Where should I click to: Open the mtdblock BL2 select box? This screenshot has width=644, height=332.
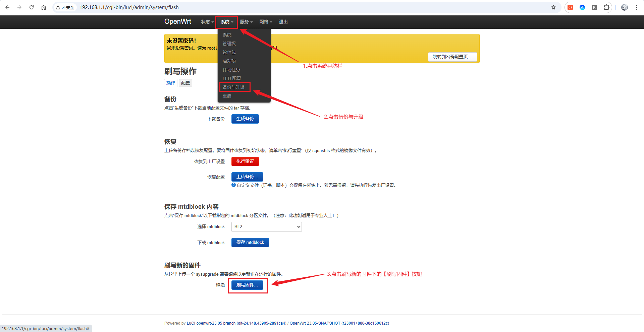tap(266, 227)
